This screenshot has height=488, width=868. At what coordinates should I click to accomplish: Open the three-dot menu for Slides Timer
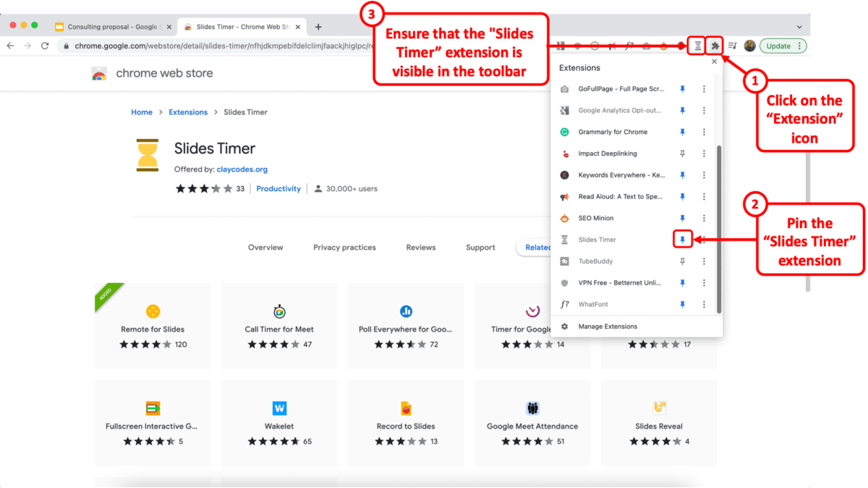coord(705,239)
